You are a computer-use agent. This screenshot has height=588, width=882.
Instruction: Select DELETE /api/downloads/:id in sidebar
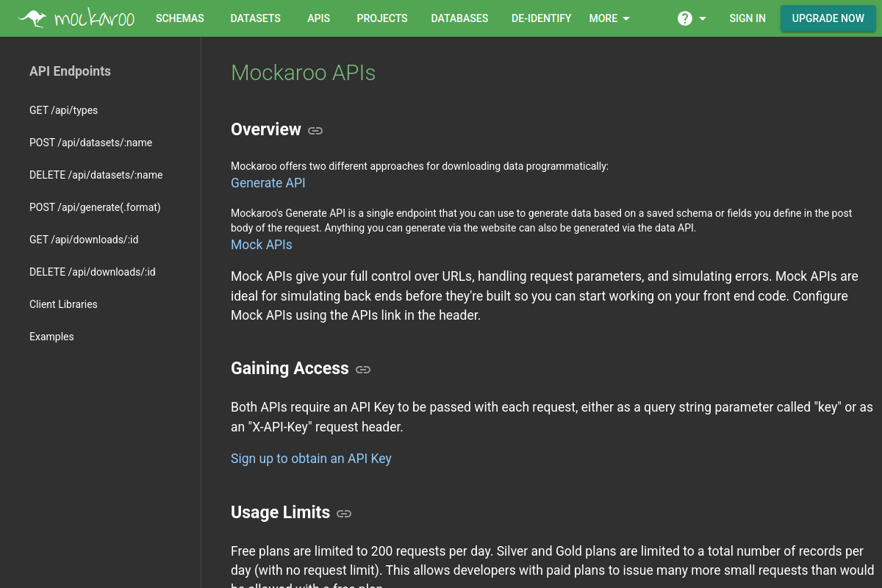[93, 272]
